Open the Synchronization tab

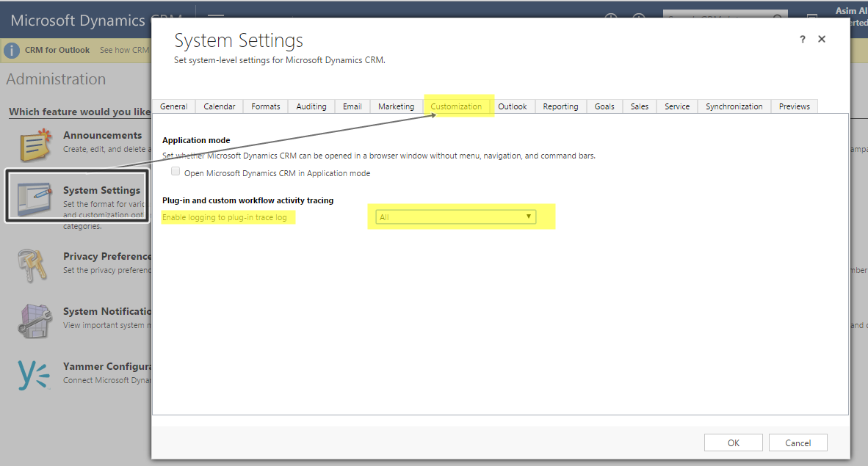(x=734, y=106)
